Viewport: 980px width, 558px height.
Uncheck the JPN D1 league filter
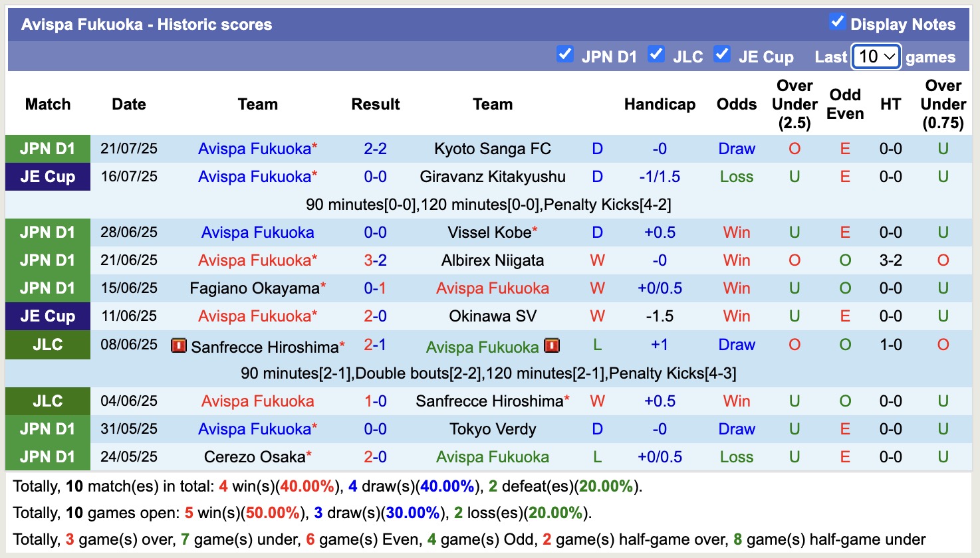pos(566,55)
